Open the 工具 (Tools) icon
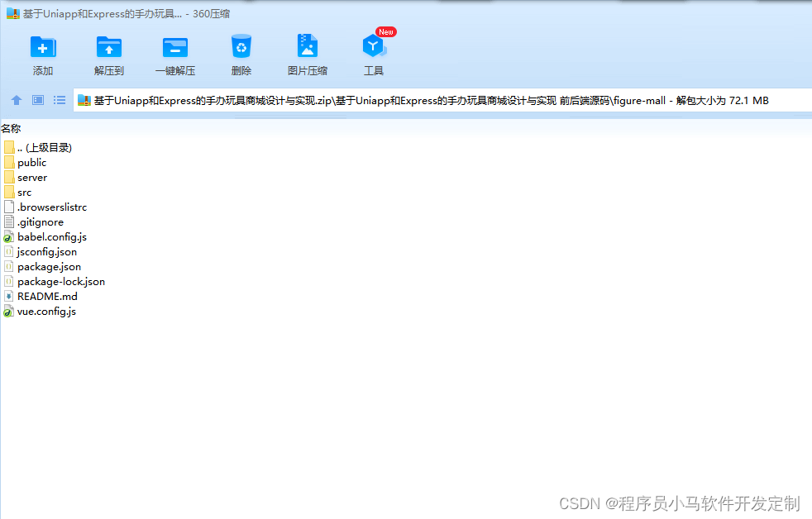Screen dimensions: 812x519 (x=374, y=46)
